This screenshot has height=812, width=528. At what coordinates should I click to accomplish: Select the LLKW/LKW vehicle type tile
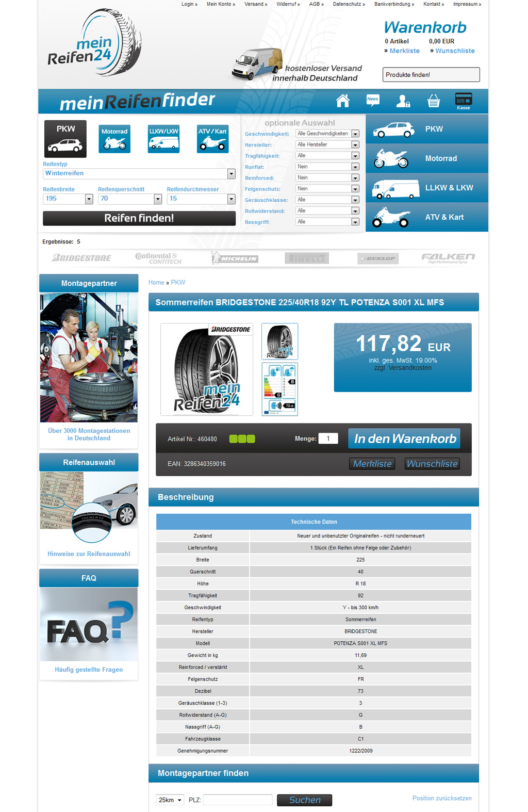[x=163, y=139]
